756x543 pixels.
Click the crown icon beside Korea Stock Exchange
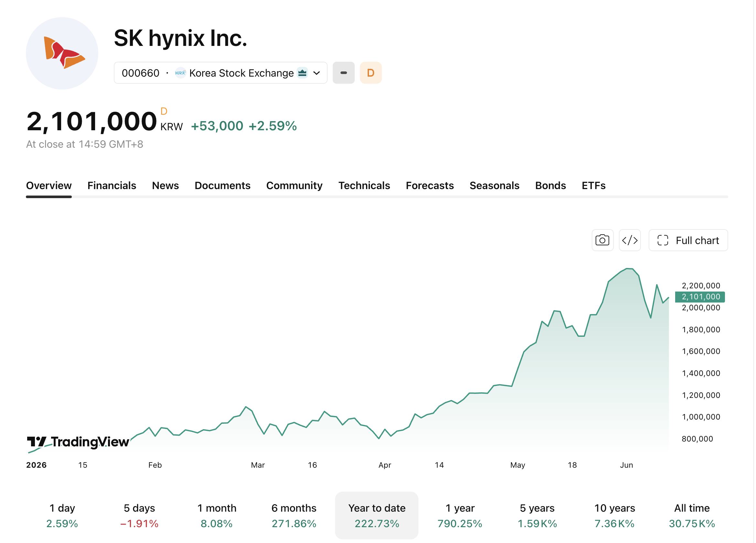pos(302,73)
